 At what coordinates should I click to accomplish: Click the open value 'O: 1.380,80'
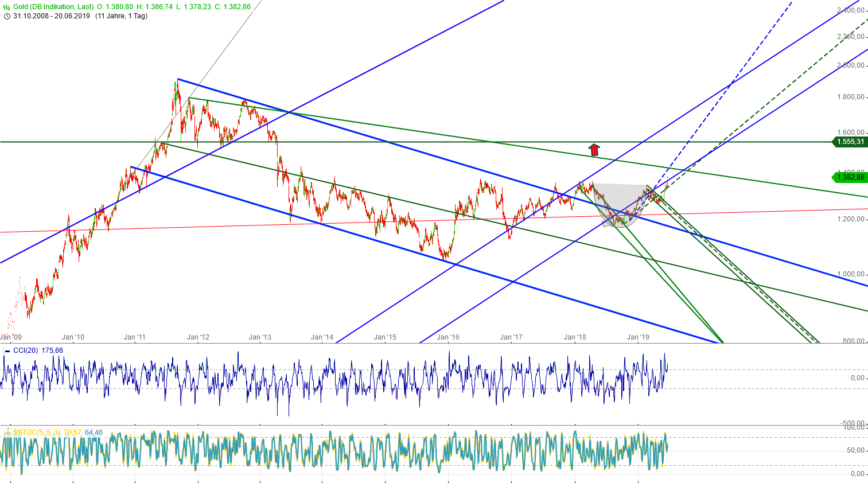(115, 7)
